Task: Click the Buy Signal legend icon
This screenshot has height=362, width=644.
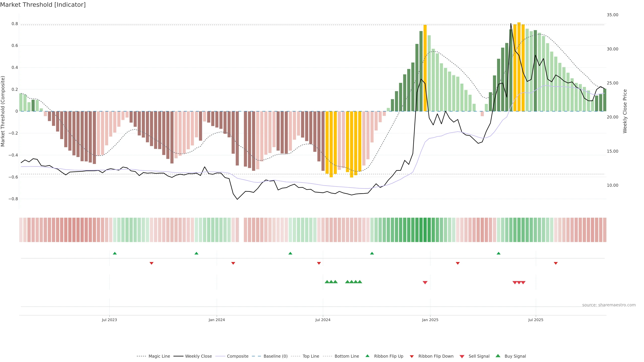Action: pyautogui.click(x=498, y=356)
